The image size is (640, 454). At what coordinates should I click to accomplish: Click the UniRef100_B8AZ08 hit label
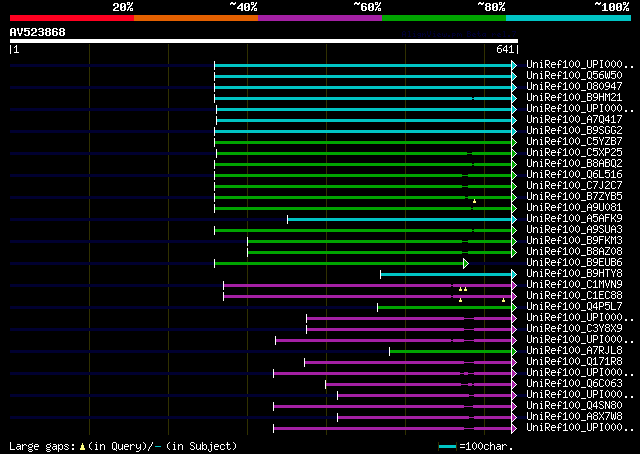click(574, 252)
